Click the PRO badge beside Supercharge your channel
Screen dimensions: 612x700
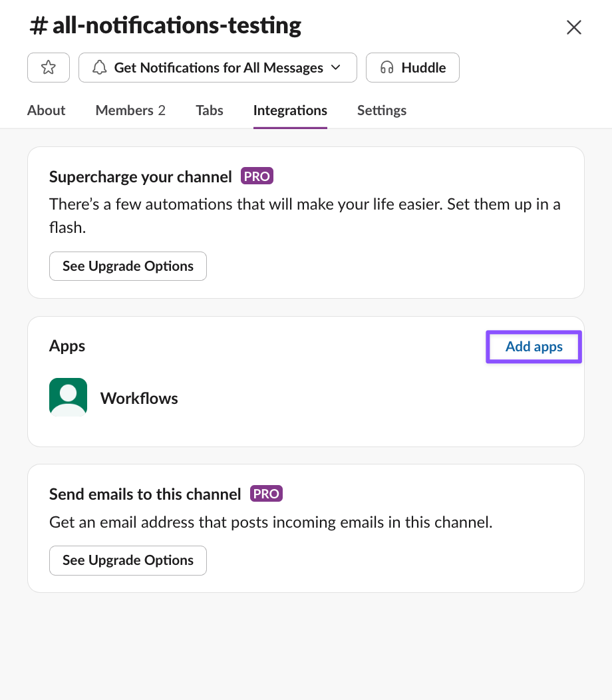(x=257, y=176)
